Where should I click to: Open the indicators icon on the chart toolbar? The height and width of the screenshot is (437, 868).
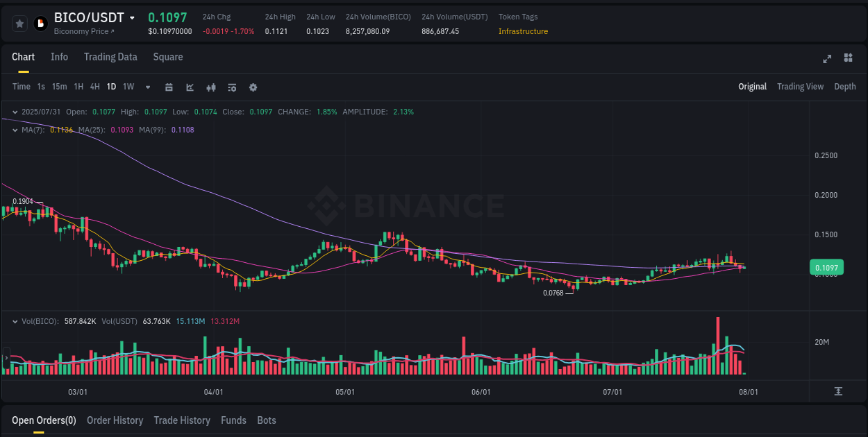tap(232, 87)
